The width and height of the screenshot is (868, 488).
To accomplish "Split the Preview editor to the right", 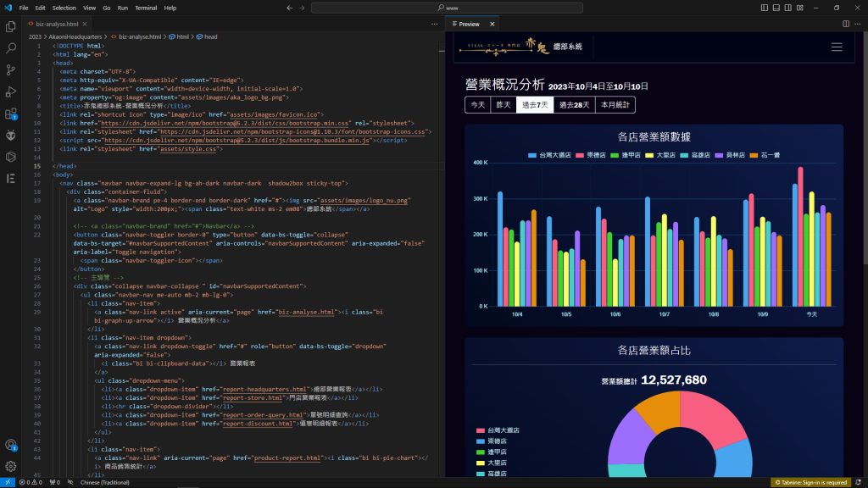I will (x=846, y=24).
